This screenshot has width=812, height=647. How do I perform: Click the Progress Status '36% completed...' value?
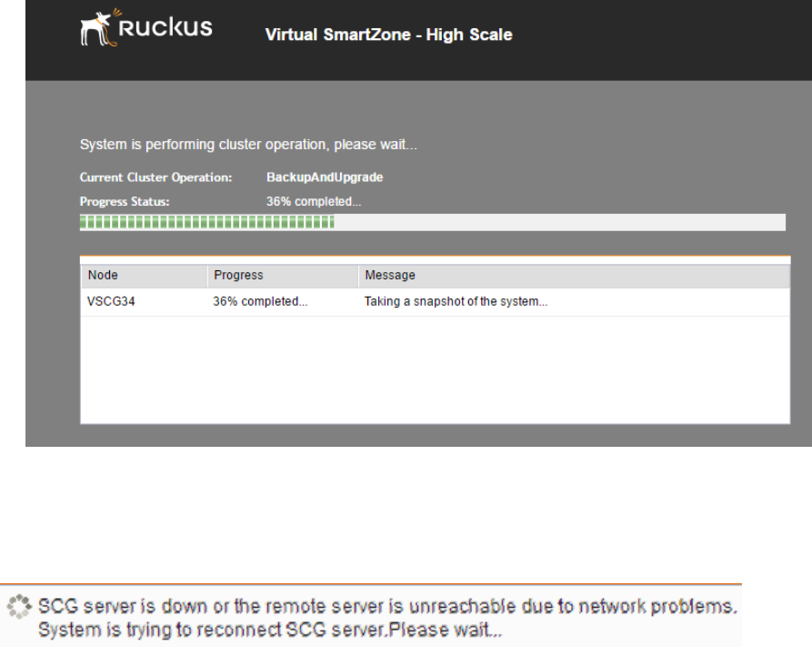[314, 202]
